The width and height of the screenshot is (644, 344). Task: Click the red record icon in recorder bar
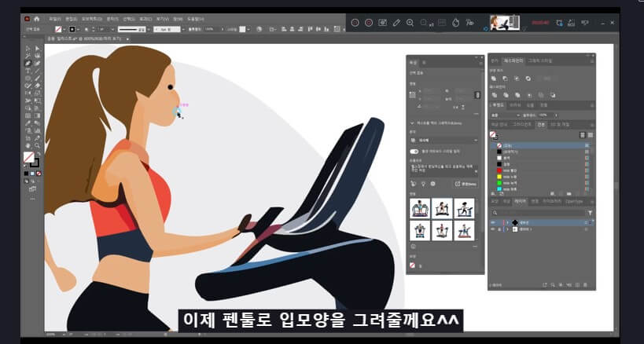pos(369,23)
